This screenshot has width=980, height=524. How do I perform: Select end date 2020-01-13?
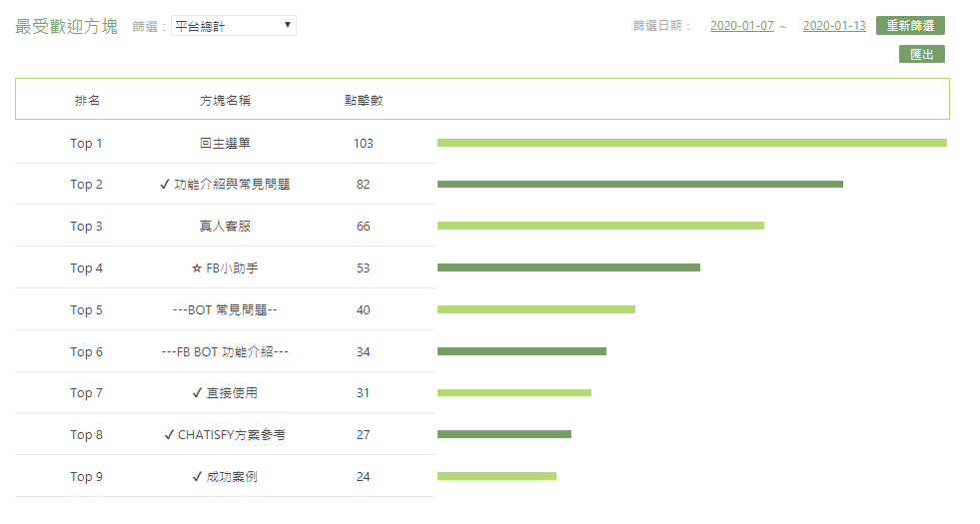pyautogui.click(x=834, y=26)
